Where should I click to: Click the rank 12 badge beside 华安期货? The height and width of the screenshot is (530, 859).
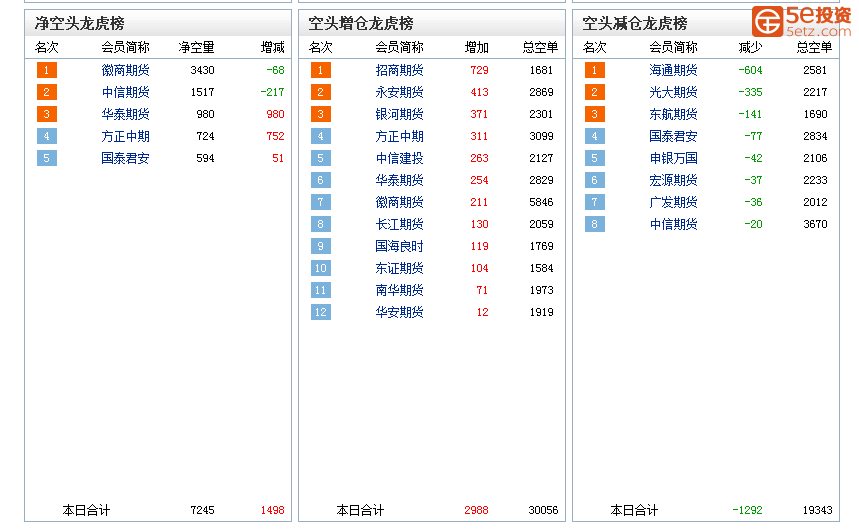click(x=320, y=312)
